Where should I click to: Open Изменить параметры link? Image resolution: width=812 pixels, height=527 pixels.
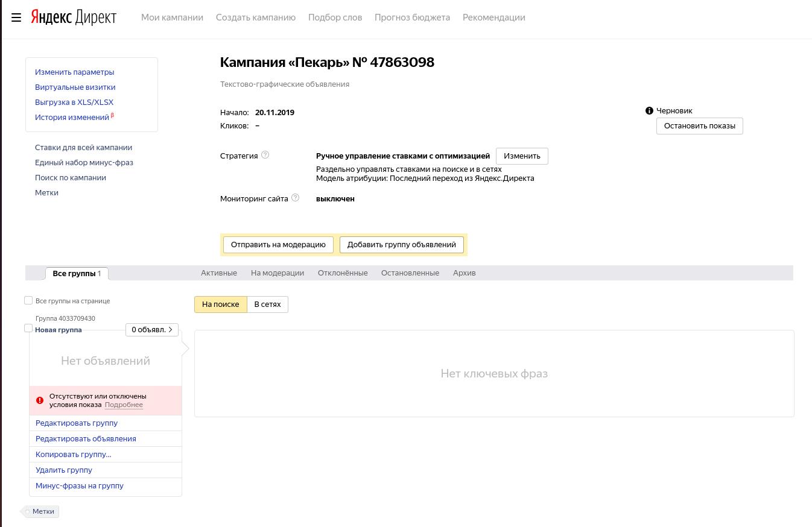point(74,72)
